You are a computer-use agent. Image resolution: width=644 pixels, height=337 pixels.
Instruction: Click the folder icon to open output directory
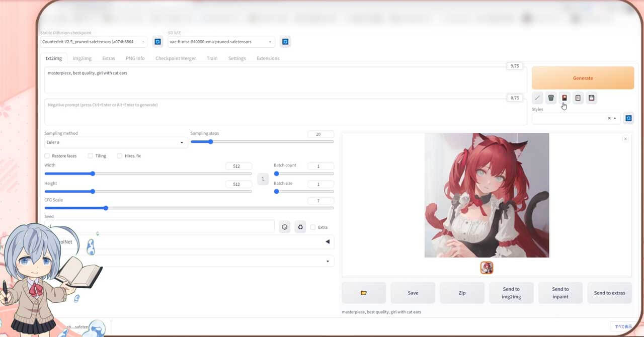363,292
